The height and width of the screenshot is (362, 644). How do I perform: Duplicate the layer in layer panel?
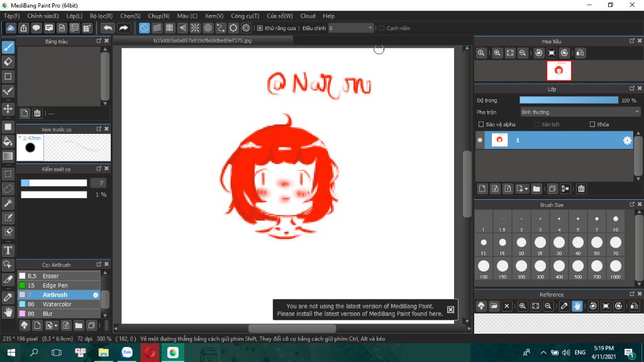552,189
